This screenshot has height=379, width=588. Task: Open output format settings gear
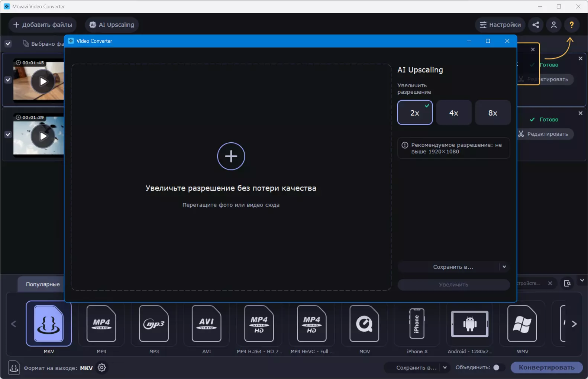[102, 368]
